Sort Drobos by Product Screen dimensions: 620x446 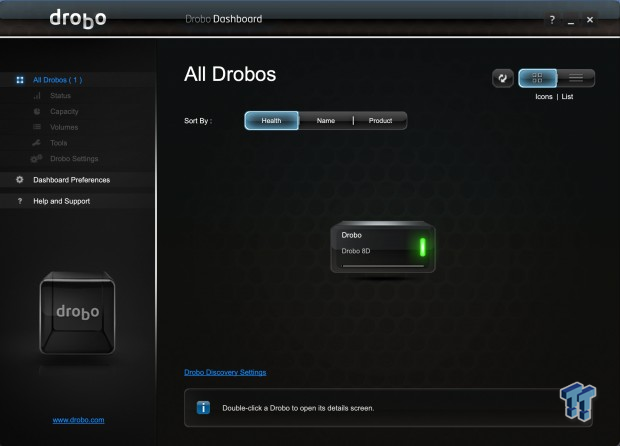pos(380,121)
